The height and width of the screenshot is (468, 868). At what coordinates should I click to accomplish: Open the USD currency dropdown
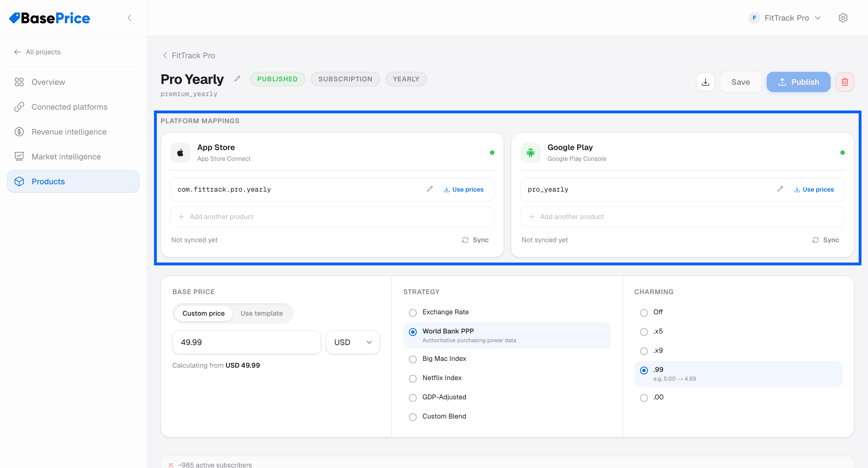coord(353,342)
